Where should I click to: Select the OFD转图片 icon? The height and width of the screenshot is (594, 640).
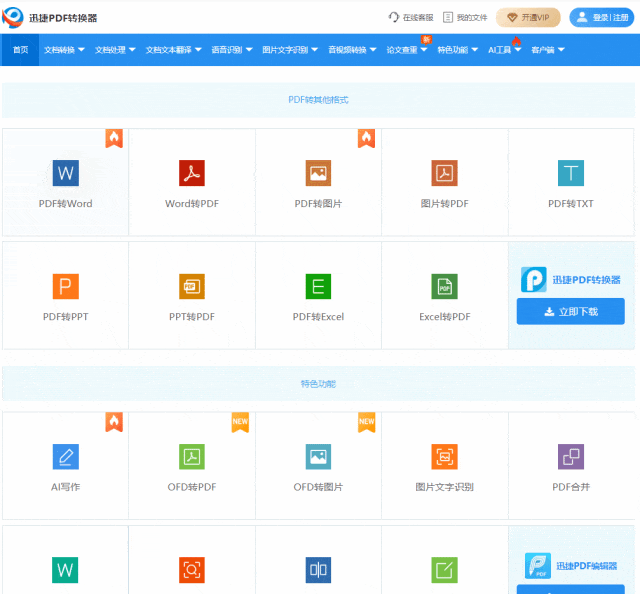click(x=318, y=457)
